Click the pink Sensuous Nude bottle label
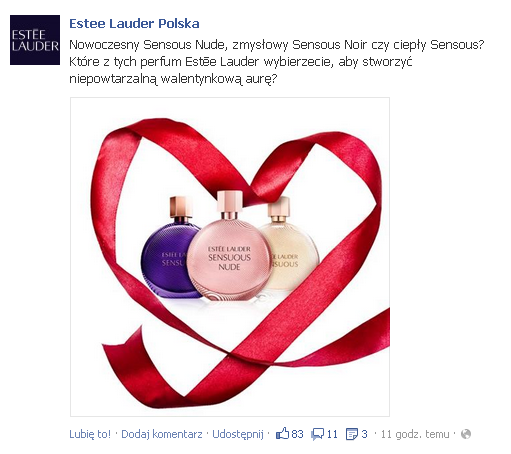The height and width of the screenshot is (454, 511). [x=229, y=258]
